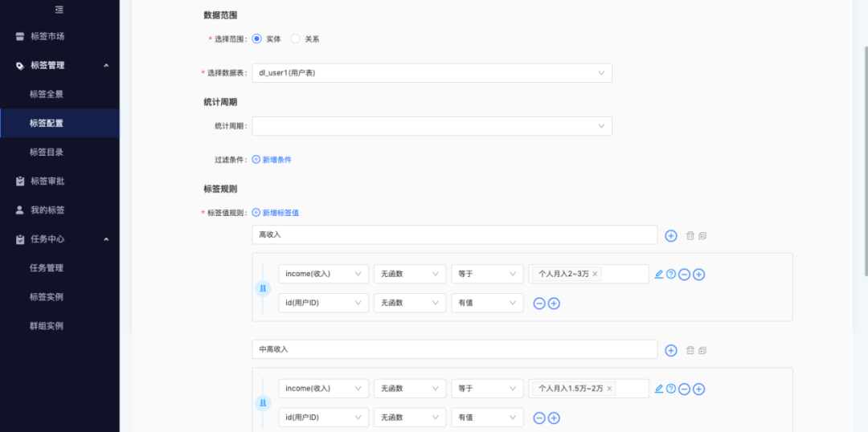Image resolution: width=868 pixels, height=432 pixels.
Task: Delete the 高收入 tag value with trash icon
Action: [x=690, y=236]
